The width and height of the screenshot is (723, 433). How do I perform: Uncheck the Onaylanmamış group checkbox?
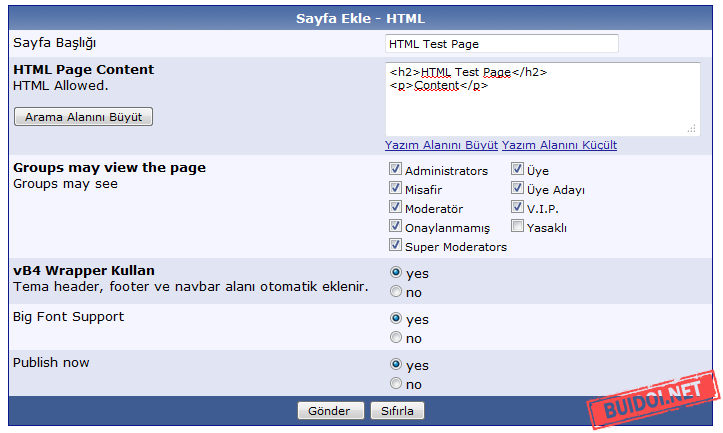coord(396,227)
